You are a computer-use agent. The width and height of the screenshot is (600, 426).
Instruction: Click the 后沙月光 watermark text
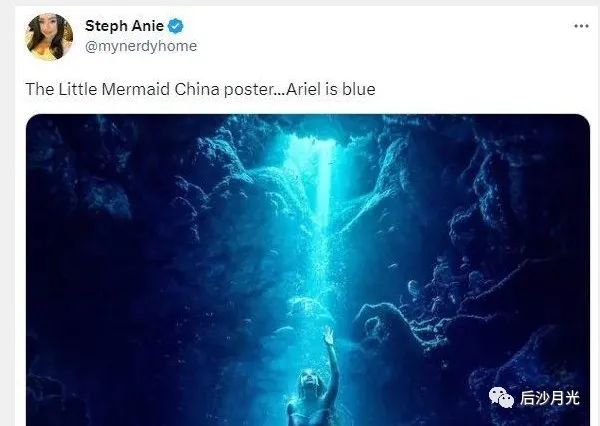[x=549, y=398]
